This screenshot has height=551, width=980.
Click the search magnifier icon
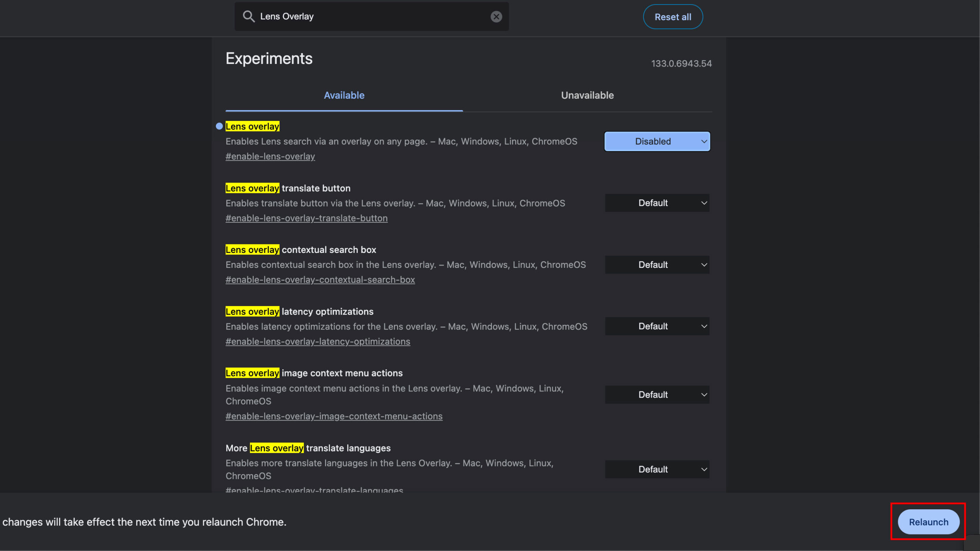[249, 16]
